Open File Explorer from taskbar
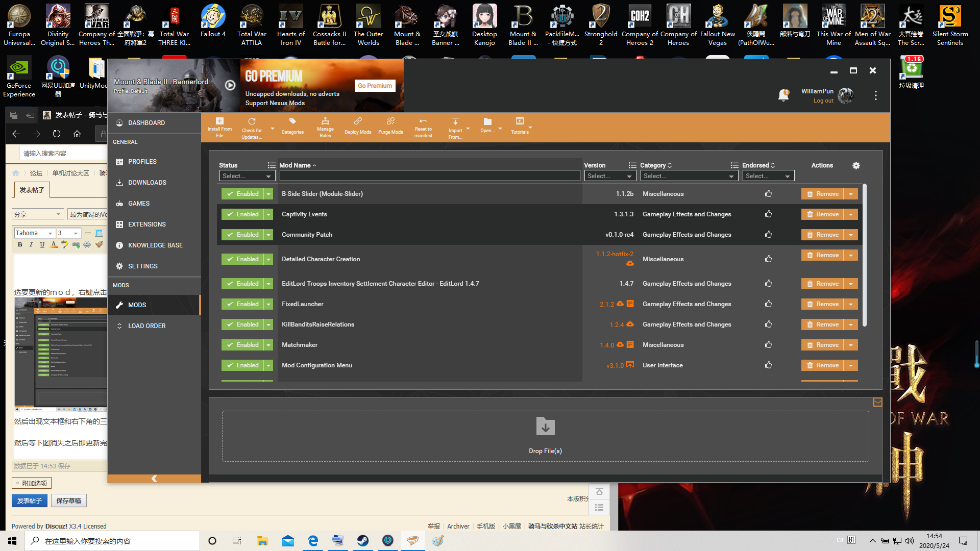 pos(262,541)
